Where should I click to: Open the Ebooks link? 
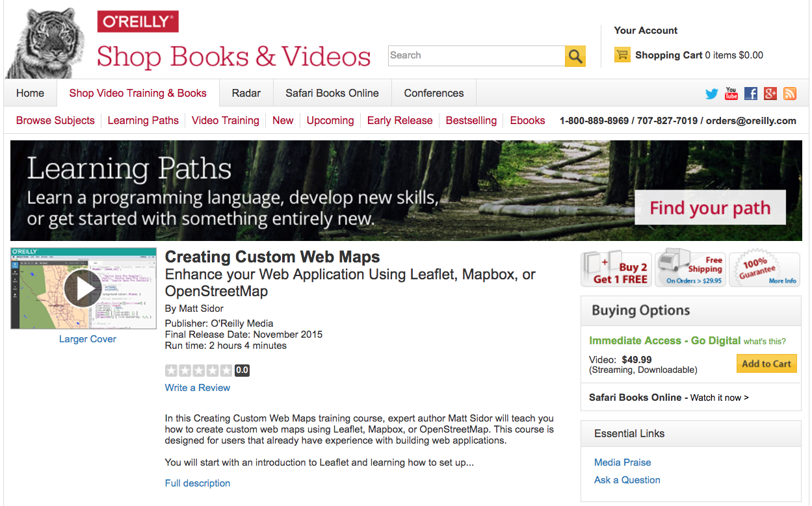(x=528, y=120)
